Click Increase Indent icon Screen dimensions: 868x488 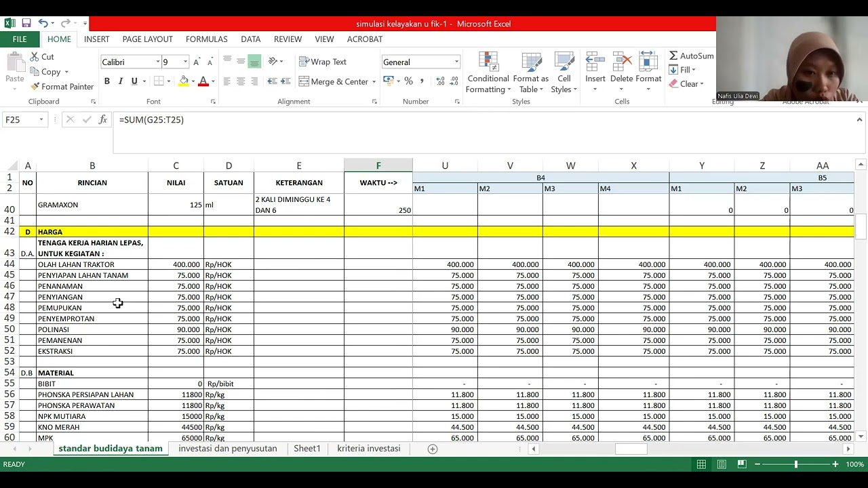[287, 81]
